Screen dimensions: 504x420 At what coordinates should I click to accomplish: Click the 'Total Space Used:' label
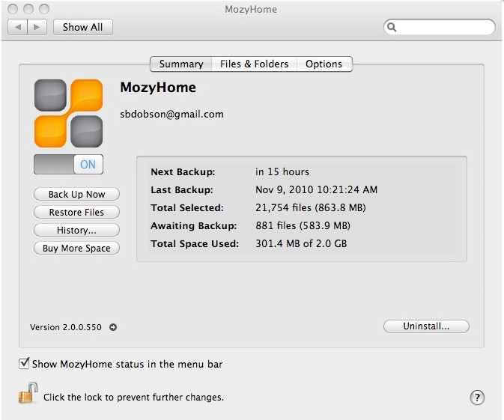(x=195, y=243)
